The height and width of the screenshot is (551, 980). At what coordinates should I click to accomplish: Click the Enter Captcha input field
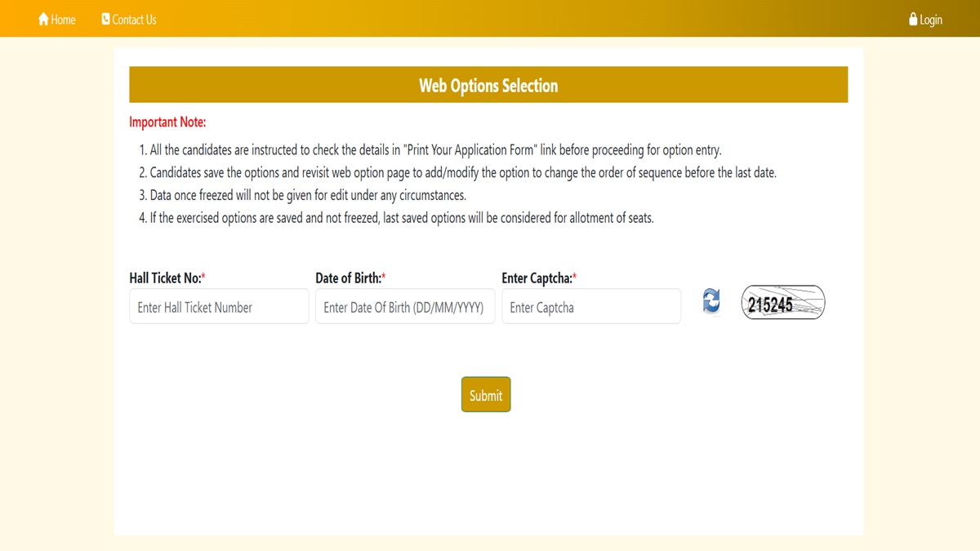tap(591, 306)
